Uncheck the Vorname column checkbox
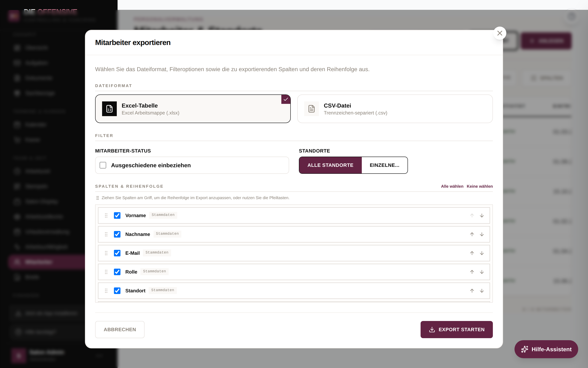 (117, 215)
